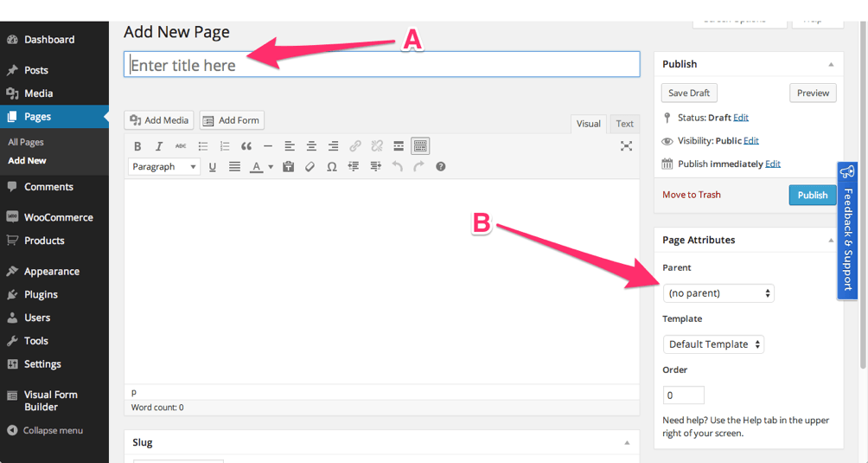Collapse the Page Attributes panel
Image resolution: width=868 pixels, height=463 pixels.
point(831,240)
